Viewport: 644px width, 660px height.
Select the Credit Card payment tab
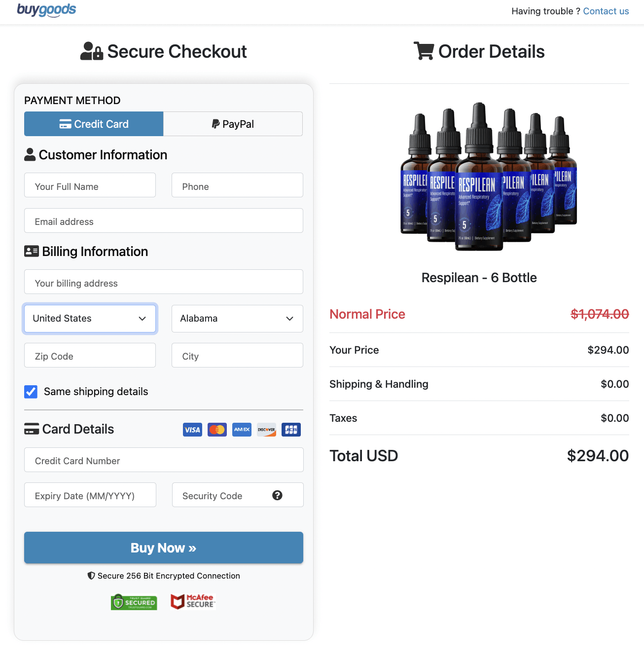(x=94, y=124)
